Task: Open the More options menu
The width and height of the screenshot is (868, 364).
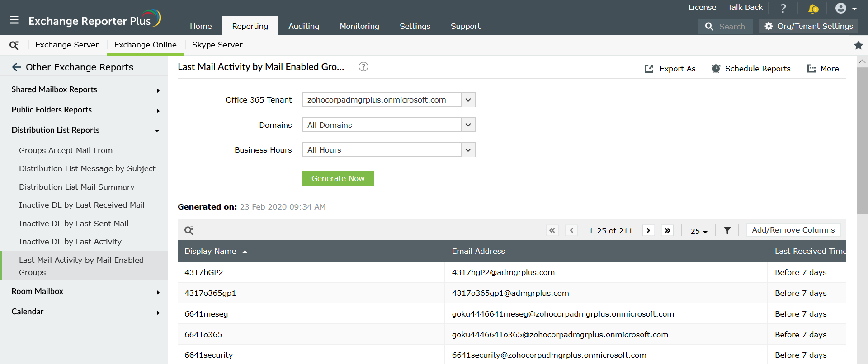Action: (x=823, y=69)
